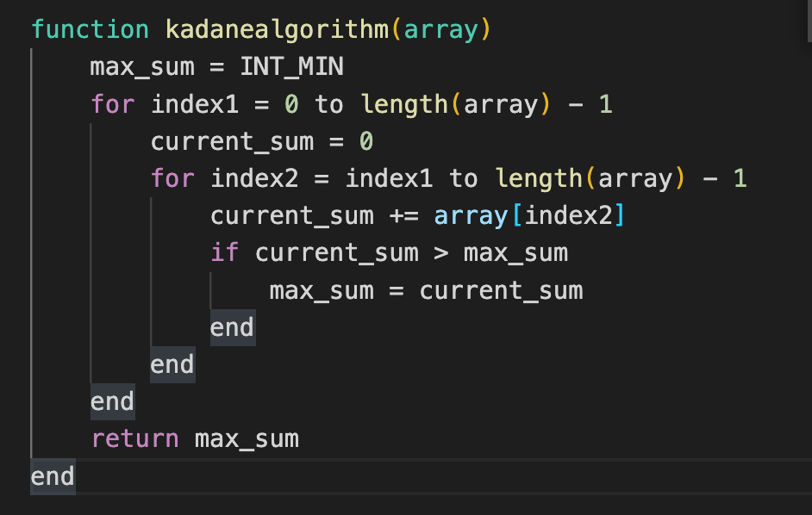Click the 'function' keyword

91,29
